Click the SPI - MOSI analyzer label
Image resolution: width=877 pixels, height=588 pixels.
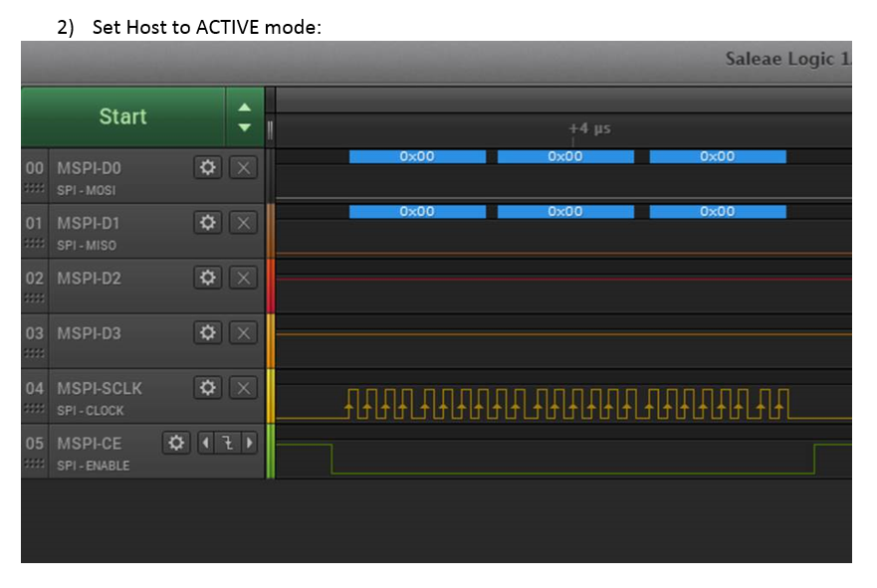[x=87, y=191]
